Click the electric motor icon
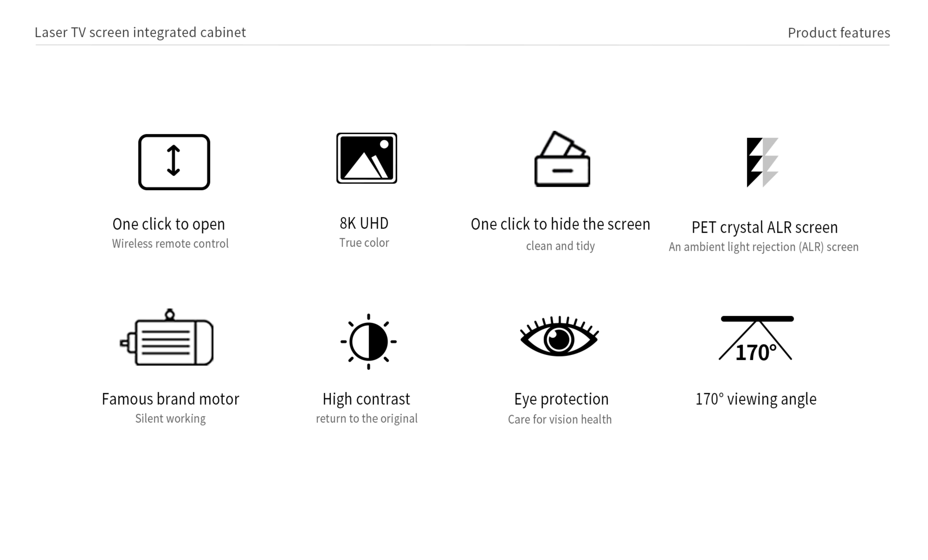Image resolution: width=928 pixels, height=560 pixels. click(167, 338)
